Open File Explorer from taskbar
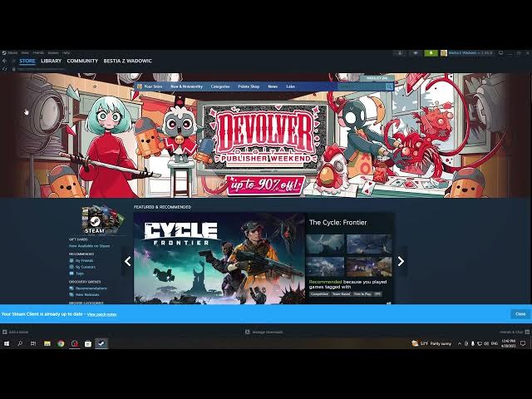Screen dimensions: 532x399 (x=47, y=343)
